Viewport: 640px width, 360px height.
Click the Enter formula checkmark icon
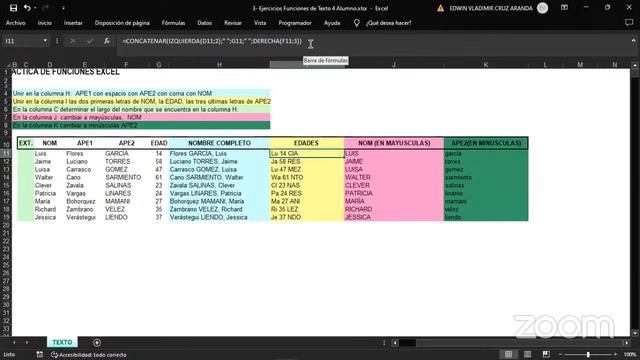pos(90,41)
